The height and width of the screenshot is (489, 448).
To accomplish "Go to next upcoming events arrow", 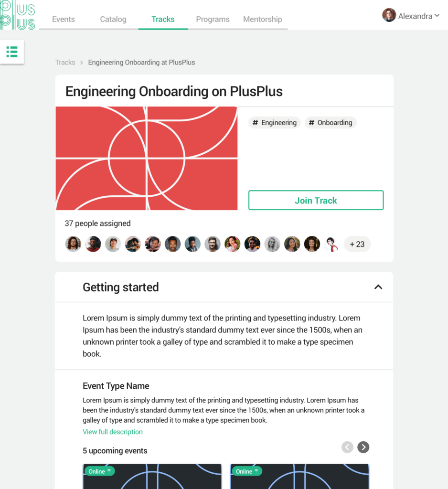I will [363, 447].
